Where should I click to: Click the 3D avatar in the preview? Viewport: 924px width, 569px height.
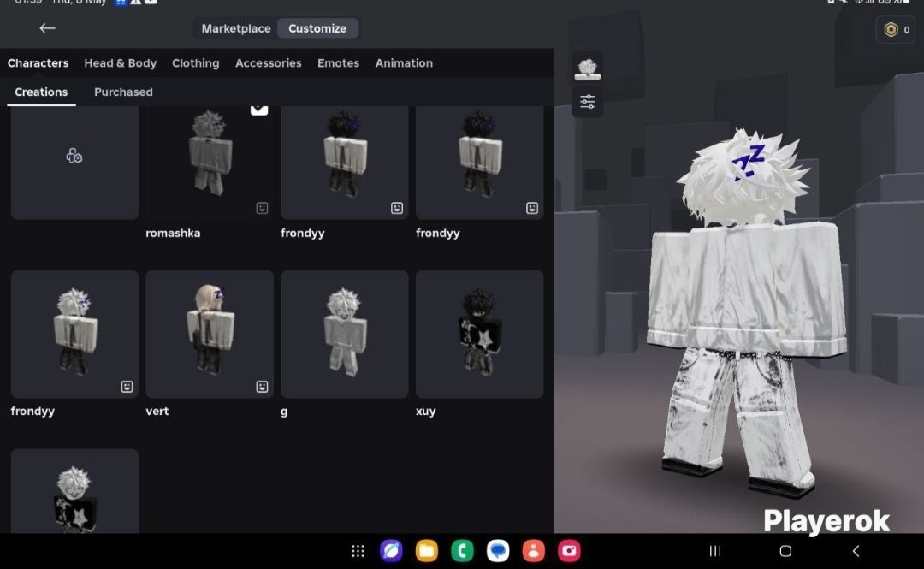pos(745,312)
